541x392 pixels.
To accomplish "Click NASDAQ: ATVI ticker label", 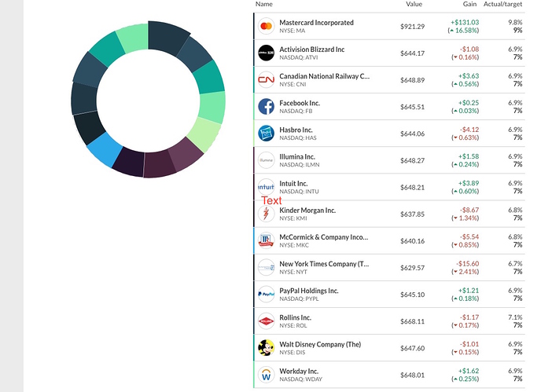I will tap(299, 57).
